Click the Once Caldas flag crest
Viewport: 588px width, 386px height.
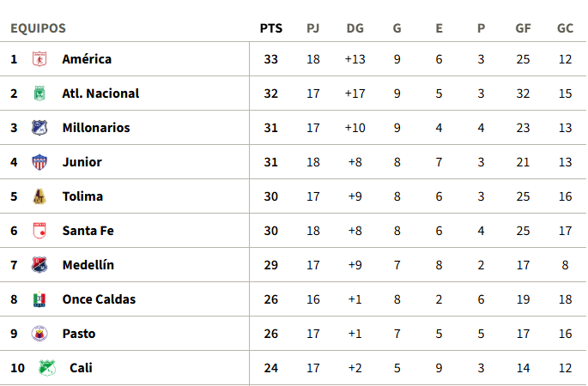coord(39,299)
